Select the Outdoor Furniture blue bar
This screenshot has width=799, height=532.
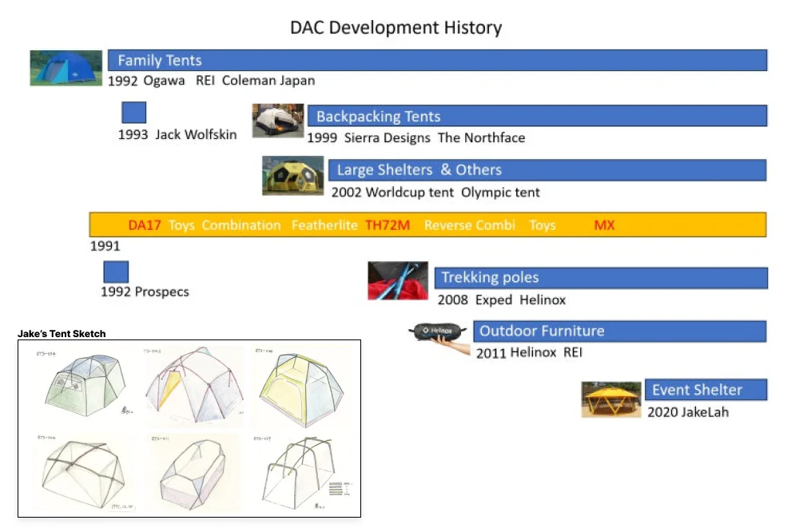point(620,332)
